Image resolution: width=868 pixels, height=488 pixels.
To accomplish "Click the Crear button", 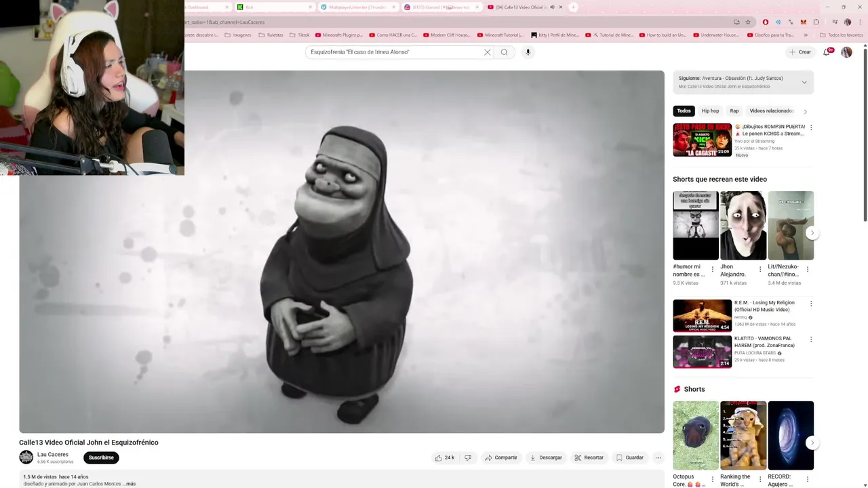I will (800, 52).
